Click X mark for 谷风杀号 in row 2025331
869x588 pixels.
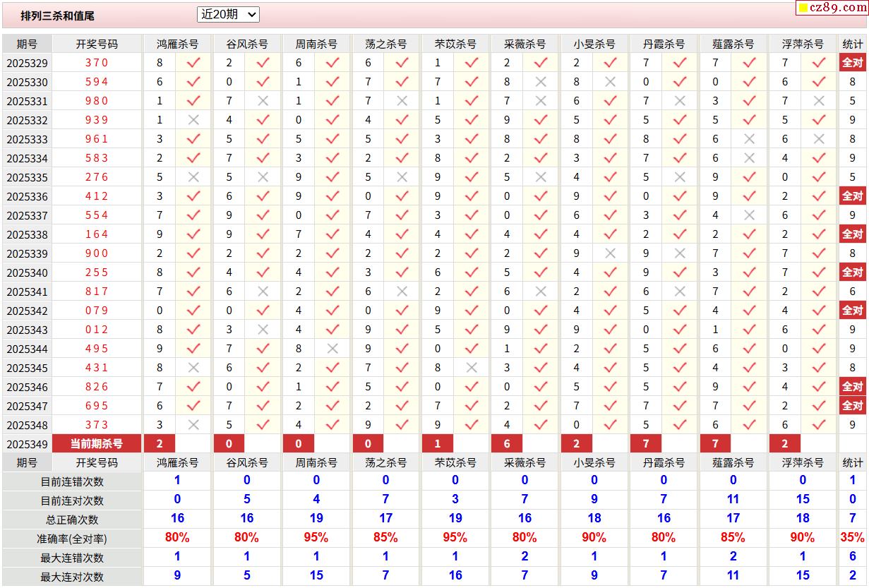(263, 101)
